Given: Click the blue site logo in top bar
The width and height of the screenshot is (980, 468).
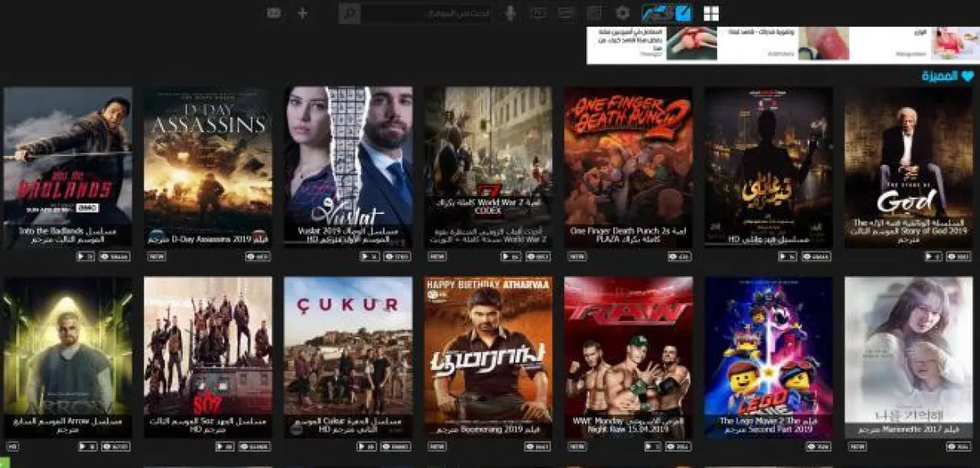Looking at the screenshot, I should (x=666, y=13).
